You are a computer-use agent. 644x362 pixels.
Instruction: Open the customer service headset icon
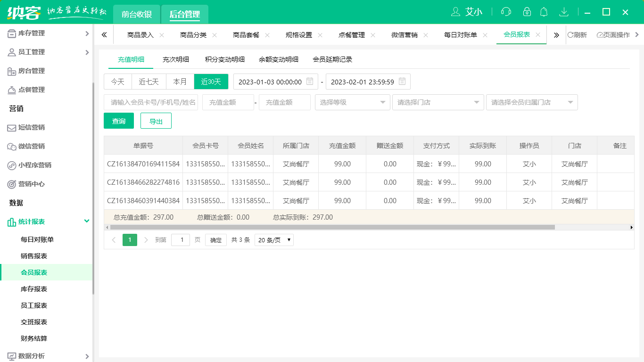(507, 12)
